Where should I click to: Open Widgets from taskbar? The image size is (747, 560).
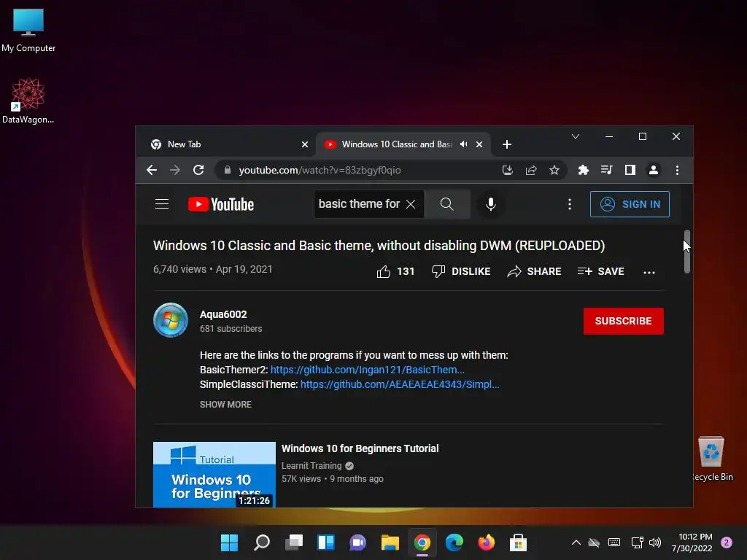point(326,542)
